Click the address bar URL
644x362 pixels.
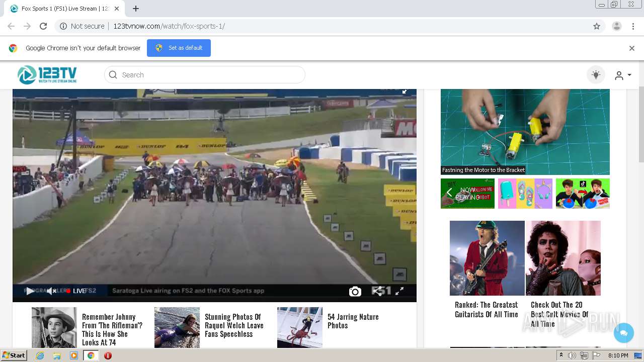click(169, 26)
